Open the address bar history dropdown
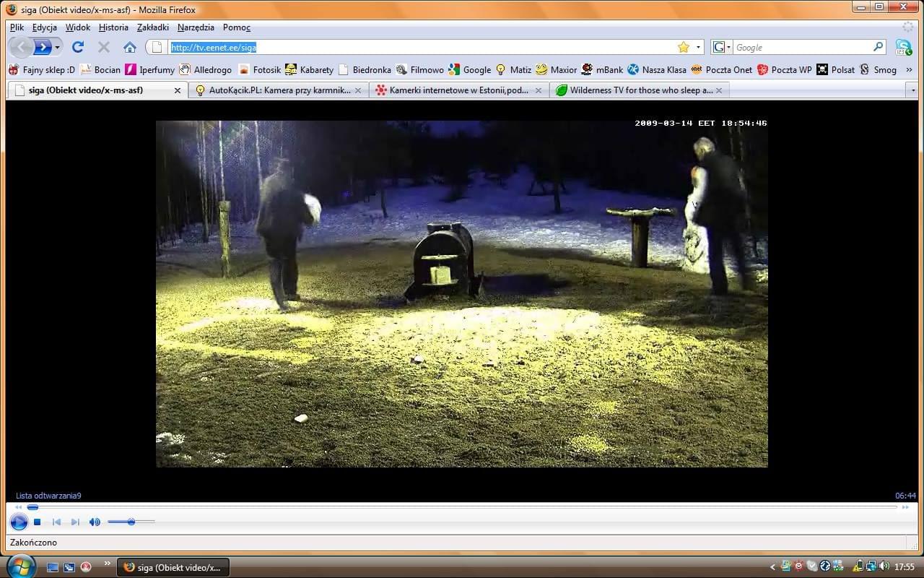The width and height of the screenshot is (924, 578). [698, 47]
